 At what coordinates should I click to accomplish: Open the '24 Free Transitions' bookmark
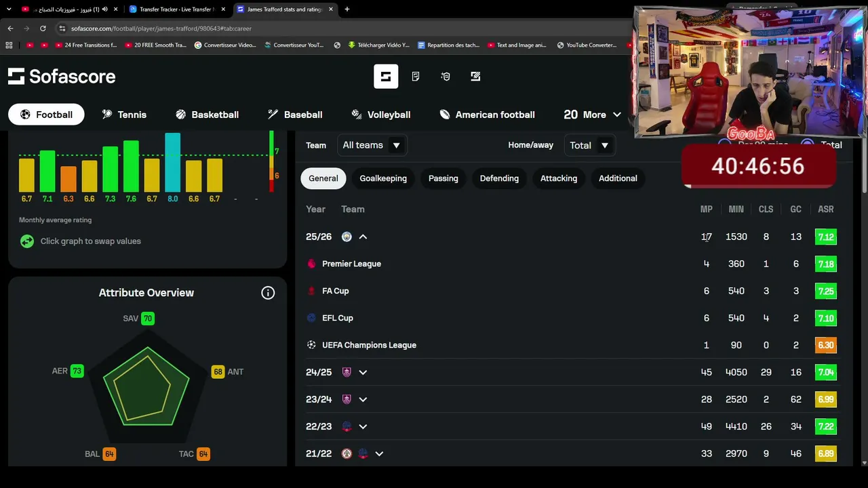(x=85, y=45)
